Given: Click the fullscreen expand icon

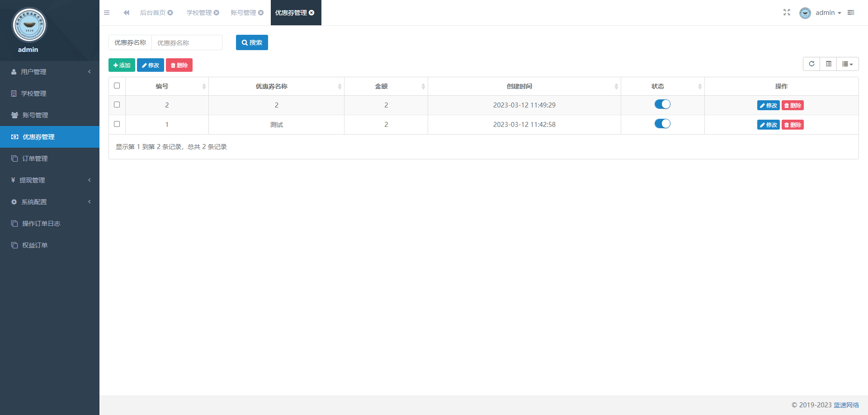Looking at the screenshot, I should point(787,13).
